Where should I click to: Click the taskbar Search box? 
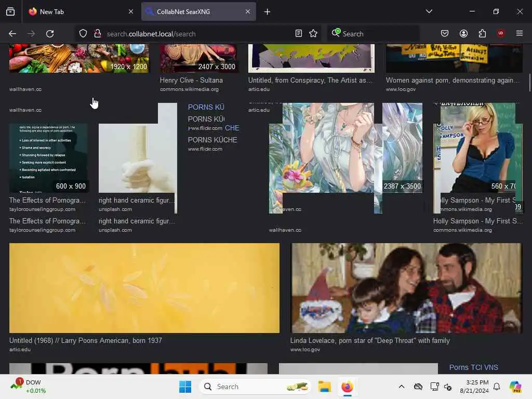pyautogui.click(x=255, y=387)
